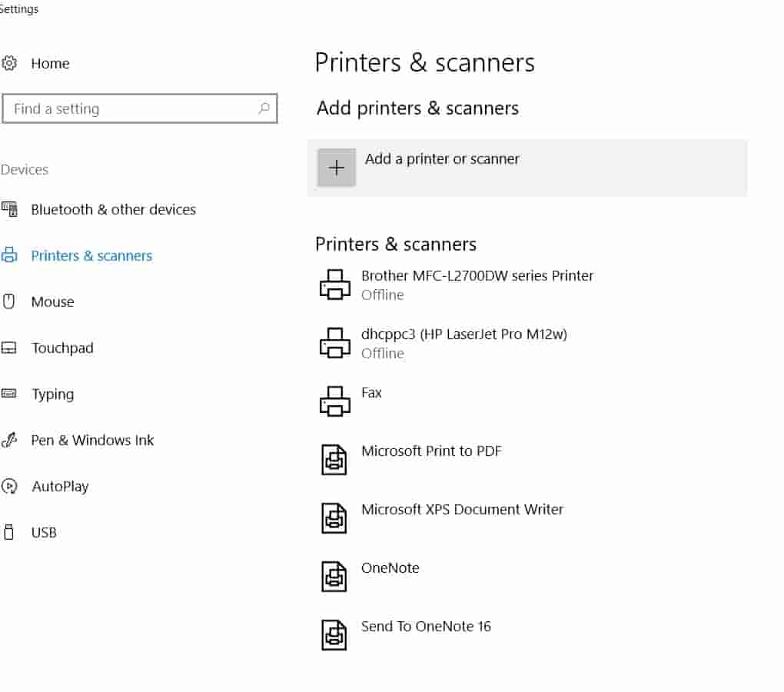Open Bluetooth & other devices page
The height and width of the screenshot is (692, 784).
[114, 209]
